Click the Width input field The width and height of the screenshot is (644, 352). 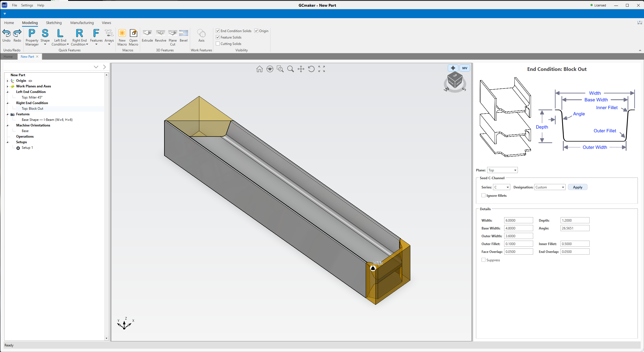click(x=518, y=220)
